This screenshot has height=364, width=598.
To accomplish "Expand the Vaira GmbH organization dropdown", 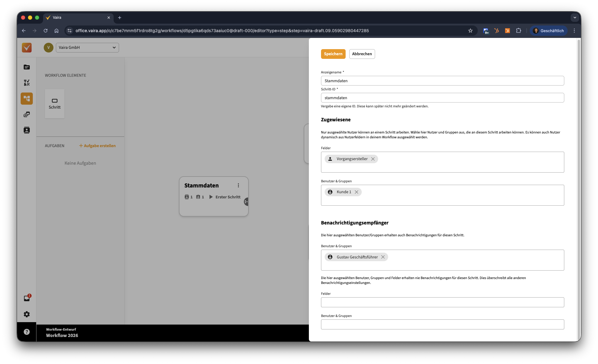I will [87, 48].
